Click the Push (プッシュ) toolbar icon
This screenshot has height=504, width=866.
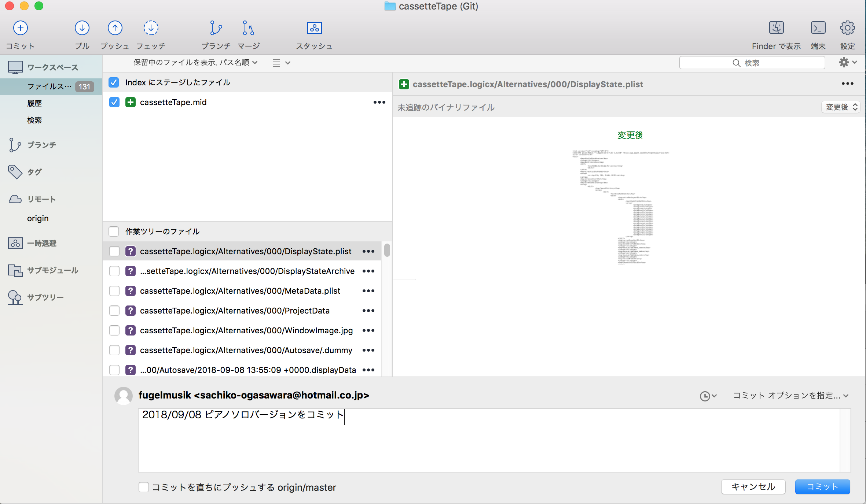[115, 28]
